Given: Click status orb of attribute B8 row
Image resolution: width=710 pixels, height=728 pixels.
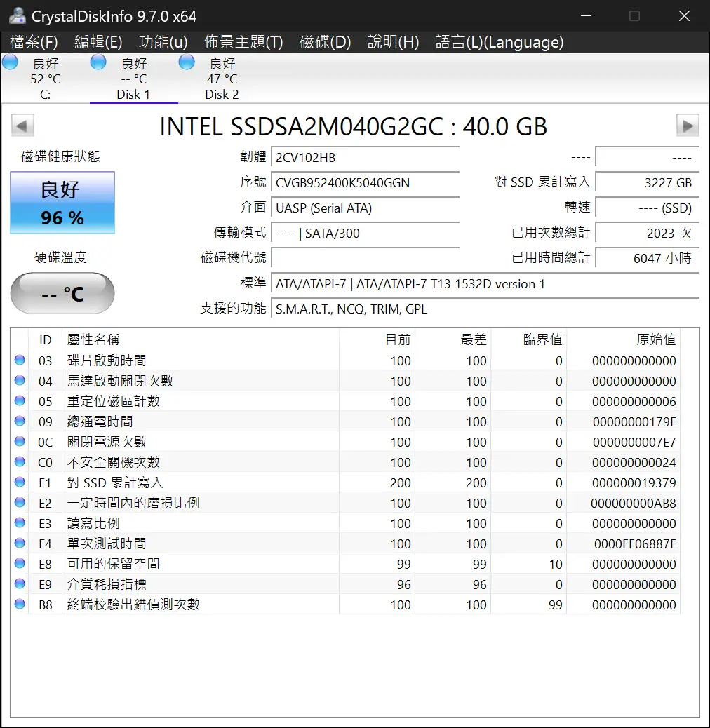Looking at the screenshot, I should click(20, 604).
